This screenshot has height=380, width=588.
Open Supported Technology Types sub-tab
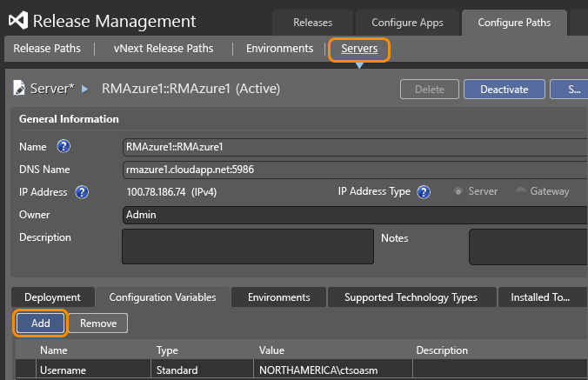(411, 297)
